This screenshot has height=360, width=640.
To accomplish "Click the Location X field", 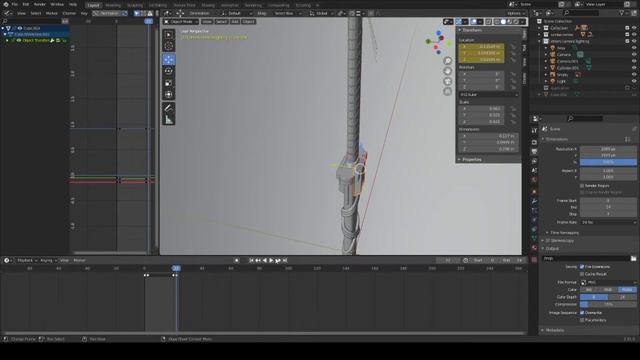I will tap(481, 47).
